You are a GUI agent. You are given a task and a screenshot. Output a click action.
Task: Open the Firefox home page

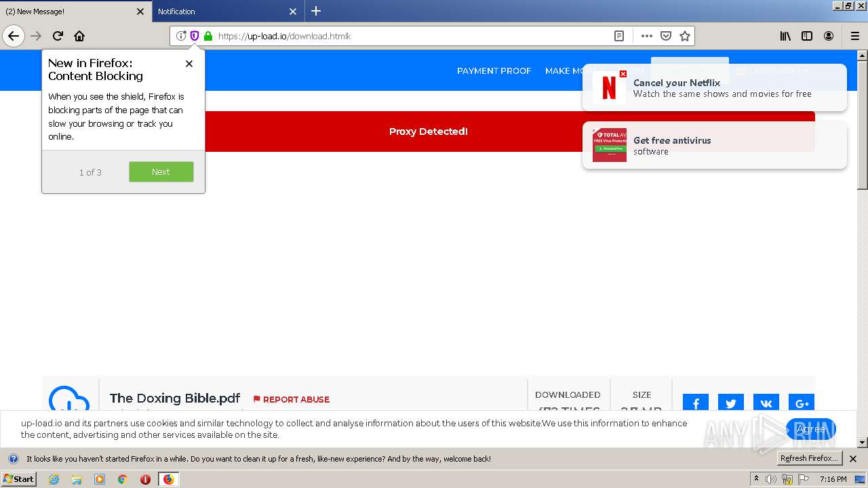click(x=79, y=36)
